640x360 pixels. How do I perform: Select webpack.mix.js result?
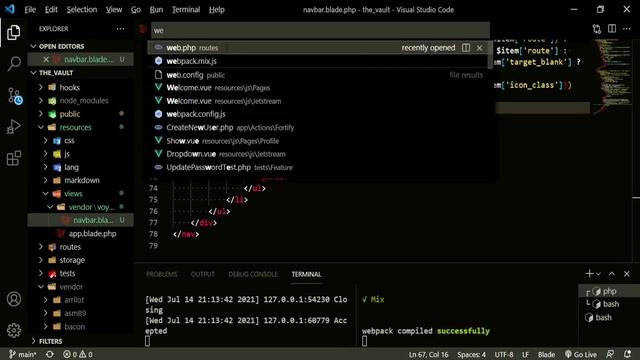318,61
